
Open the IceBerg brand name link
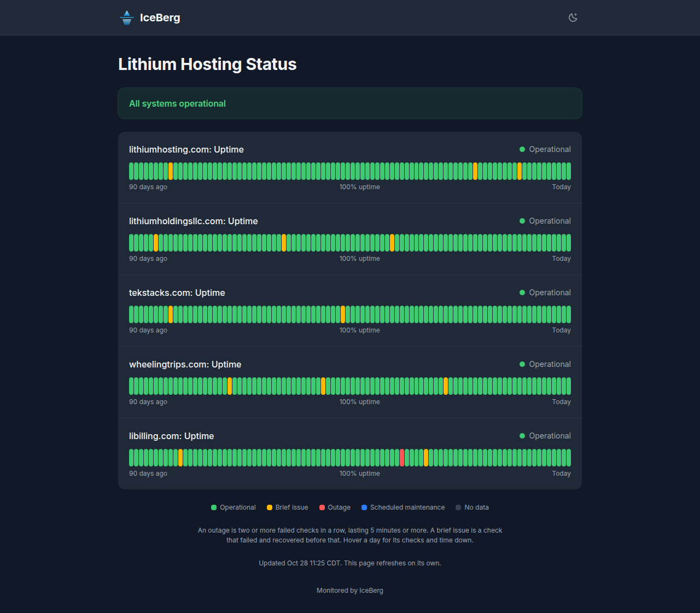pyautogui.click(x=160, y=17)
